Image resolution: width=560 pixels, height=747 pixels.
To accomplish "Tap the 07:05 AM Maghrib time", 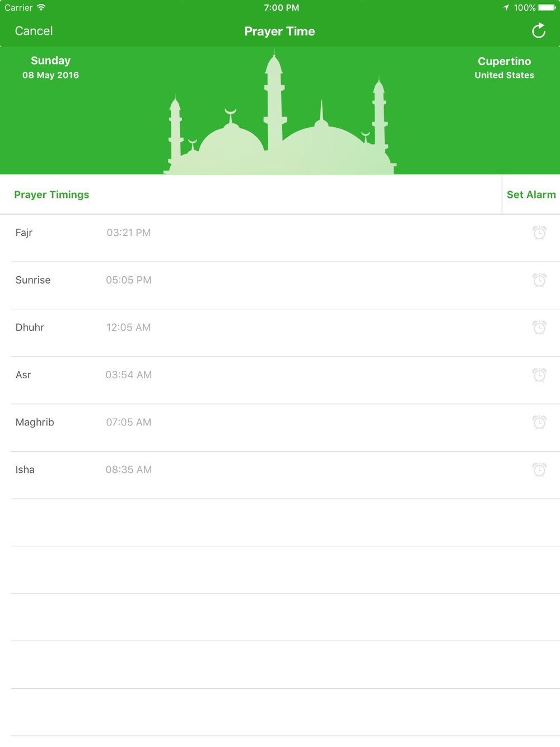I will pyautogui.click(x=129, y=422).
